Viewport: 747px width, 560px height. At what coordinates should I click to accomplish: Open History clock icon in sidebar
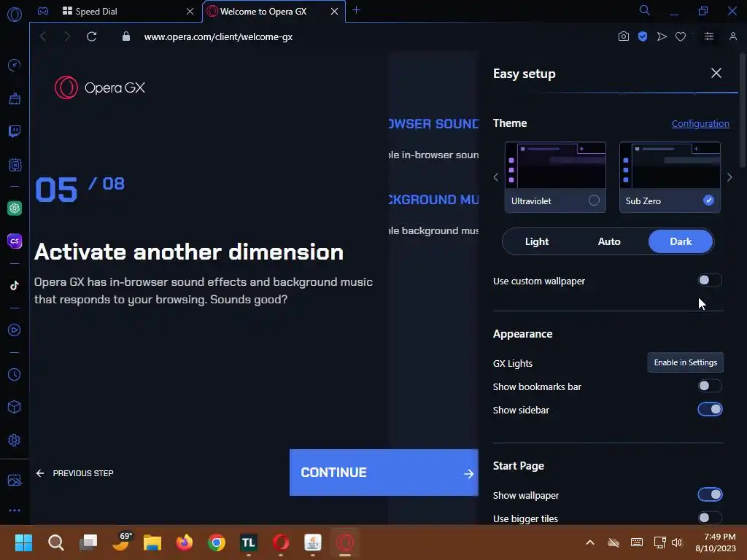[x=15, y=375]
